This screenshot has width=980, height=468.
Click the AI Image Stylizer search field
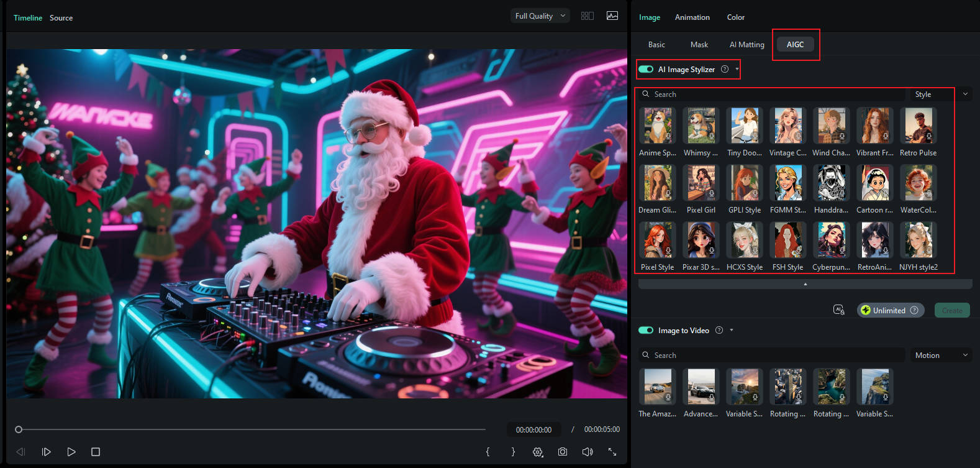pyautogui.click(x=772, y=94)
